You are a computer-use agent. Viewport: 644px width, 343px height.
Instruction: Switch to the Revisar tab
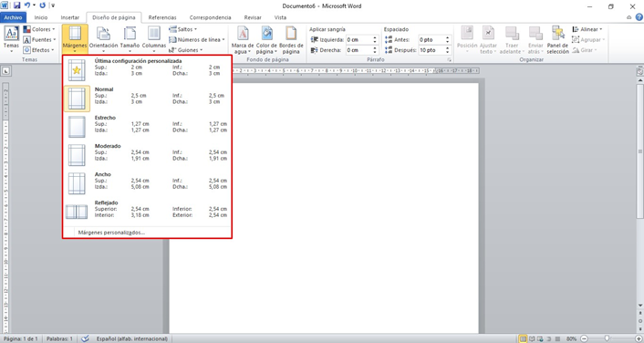(253, 17)
